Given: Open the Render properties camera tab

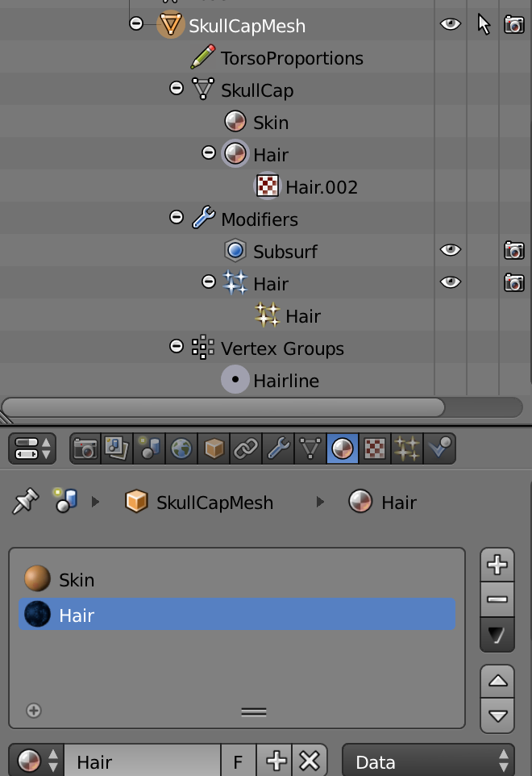Looking at the screenshot, I should click(x=85, y=448).
